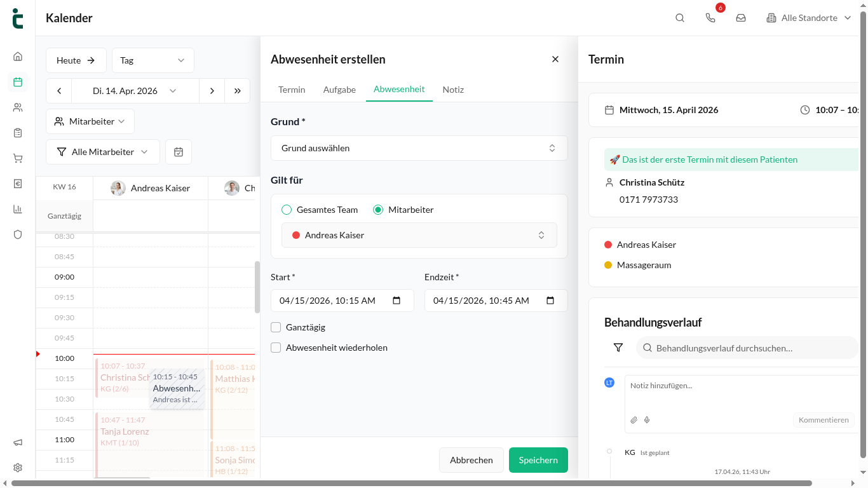The image size is (868, 488).
Task: Click the Abbrechen button
Action: click(x=471, y=460)
